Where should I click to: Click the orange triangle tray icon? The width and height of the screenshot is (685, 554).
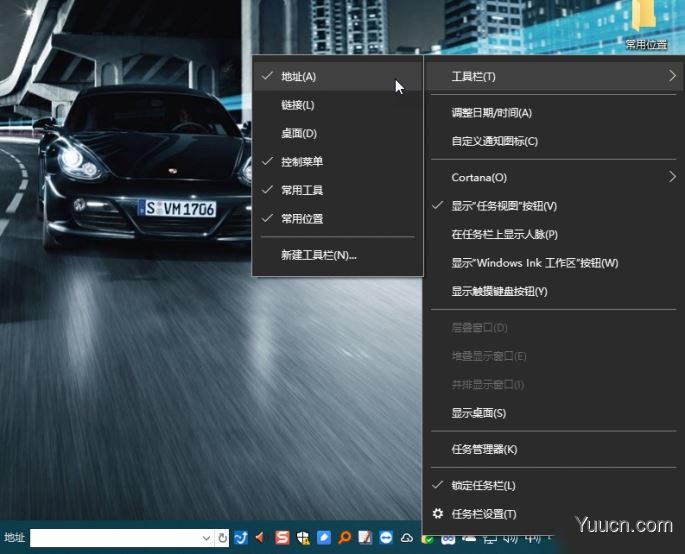pos(260,537)
